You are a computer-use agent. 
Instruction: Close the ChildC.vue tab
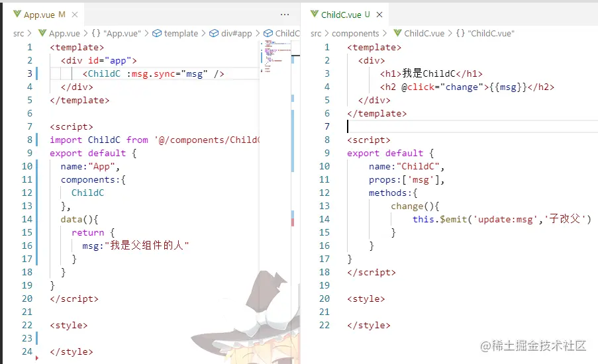pyautogui.click(x=379, y=15)
